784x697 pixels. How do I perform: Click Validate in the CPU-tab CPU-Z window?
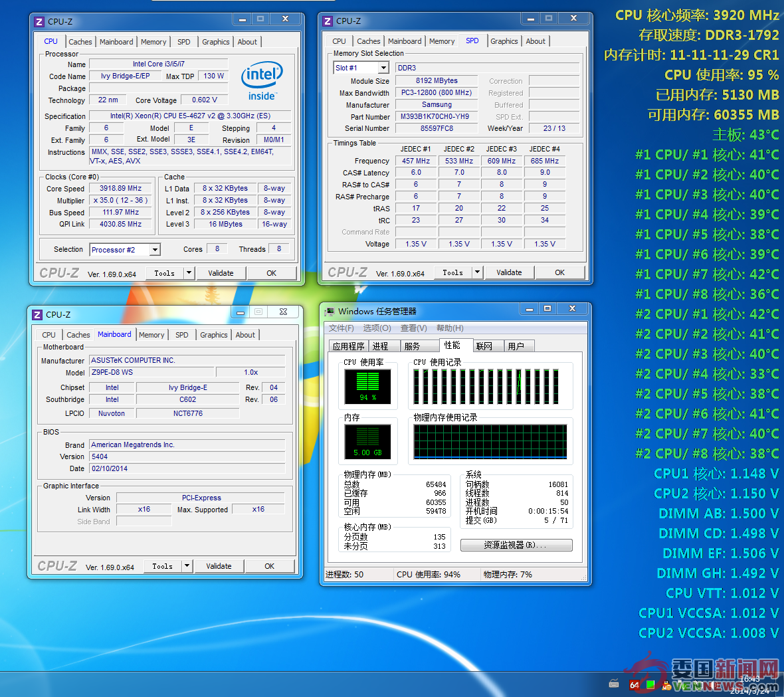221,273
